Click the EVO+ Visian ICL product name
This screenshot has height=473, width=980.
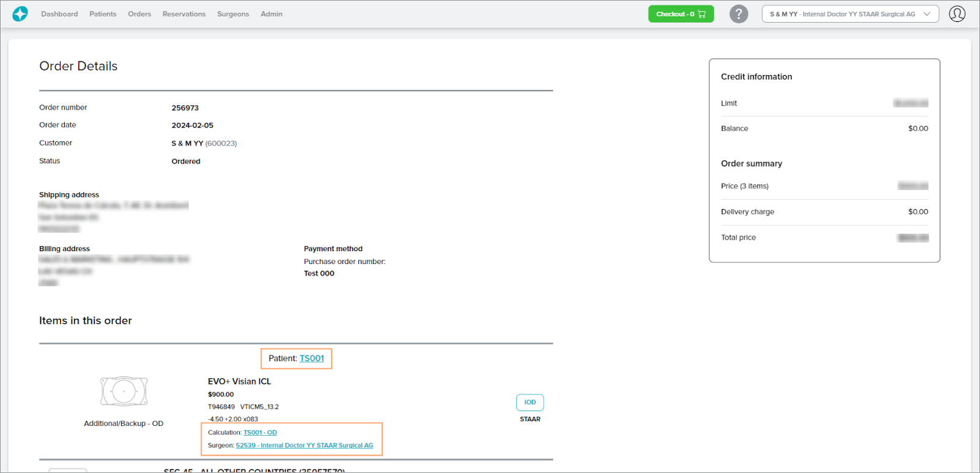click(x=239, y=381)
